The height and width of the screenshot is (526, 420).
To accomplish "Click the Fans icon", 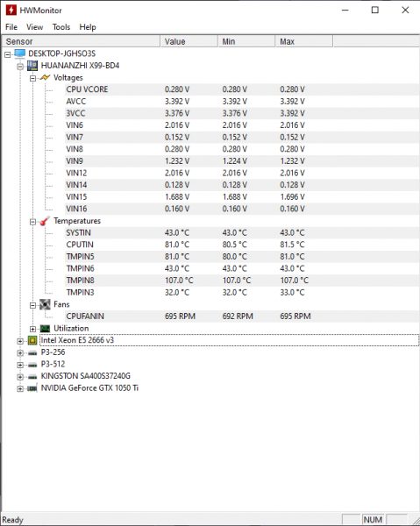I will 45,304.
